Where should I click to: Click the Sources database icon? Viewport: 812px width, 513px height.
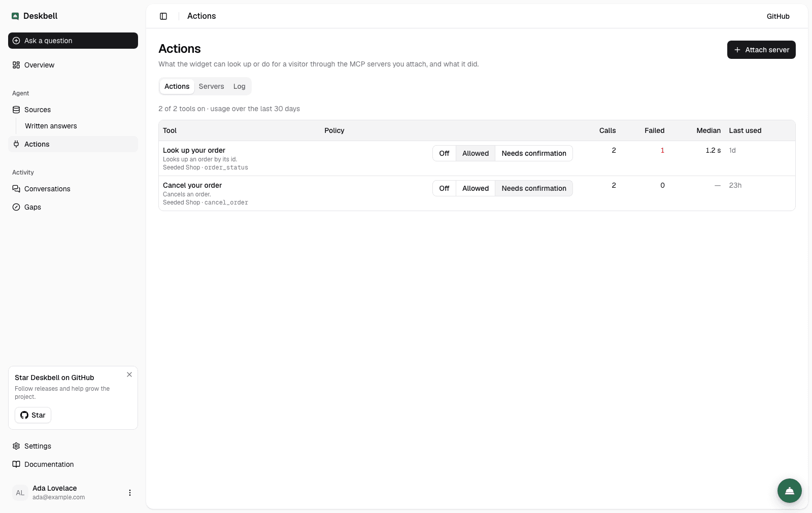coord(16,110)
